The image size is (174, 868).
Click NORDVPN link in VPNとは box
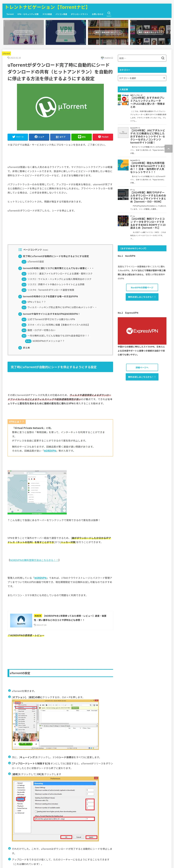click(x=50, y=450)
